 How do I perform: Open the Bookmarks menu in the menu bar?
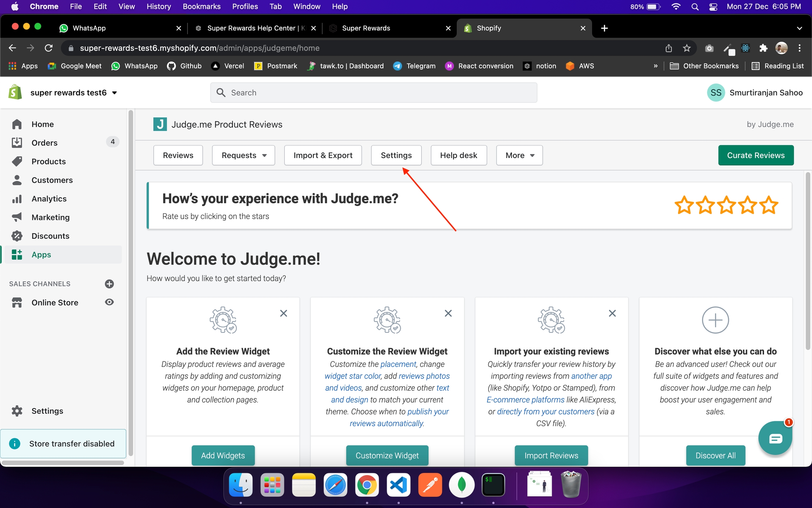(201, 6)
